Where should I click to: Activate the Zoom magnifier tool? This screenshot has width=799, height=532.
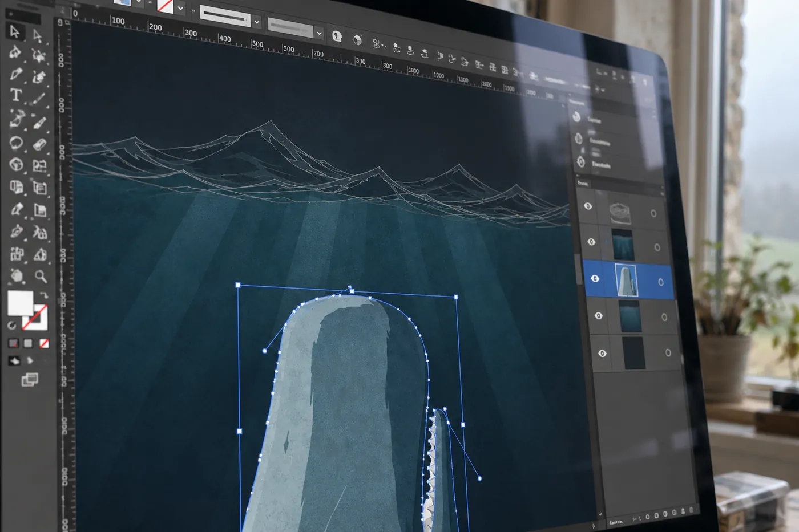(41, 277)
